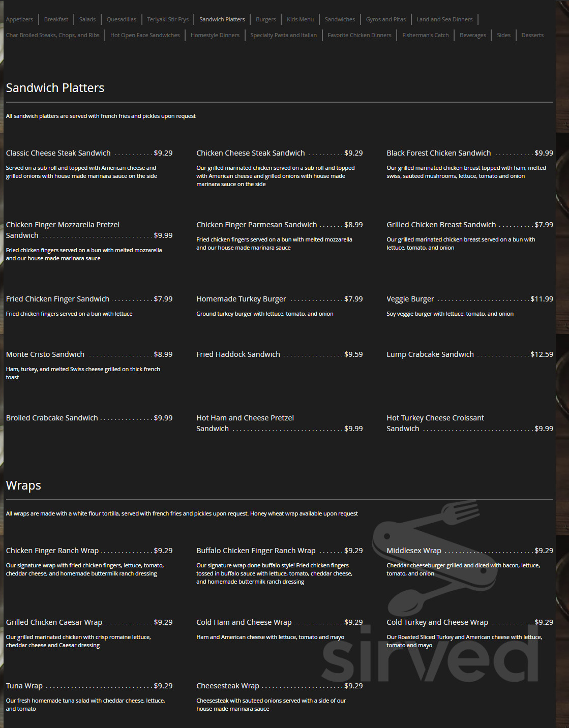569x728 pixels.
Task: View Gyros and Pitas offerings
Action: [x=385, y=19]
